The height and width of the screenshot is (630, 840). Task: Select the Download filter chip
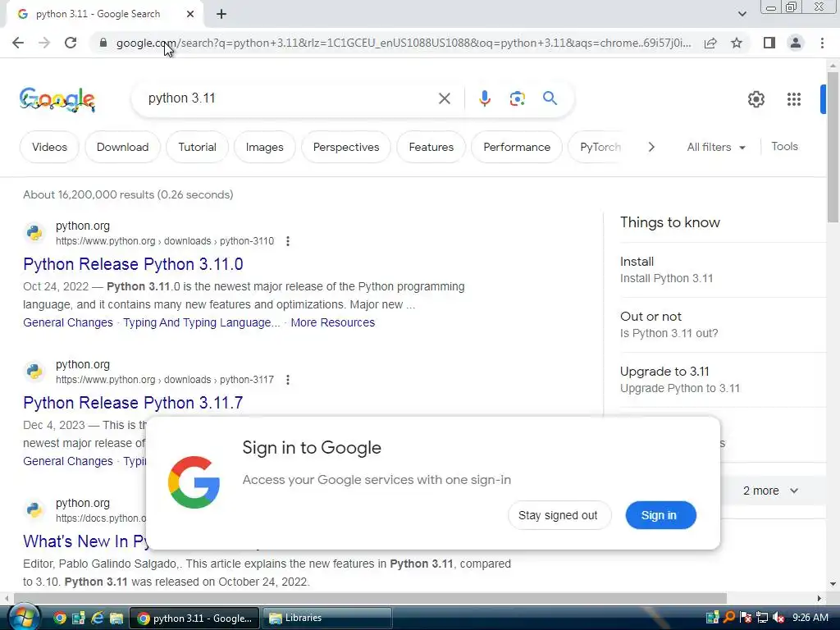pyautogui.click(x=123, y=147)
